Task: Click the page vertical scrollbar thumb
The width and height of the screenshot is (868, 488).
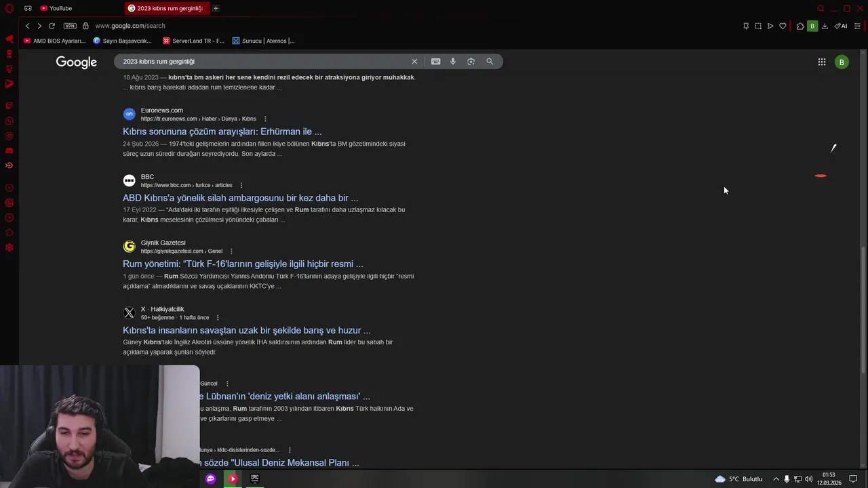Action: tap(863, 310)
